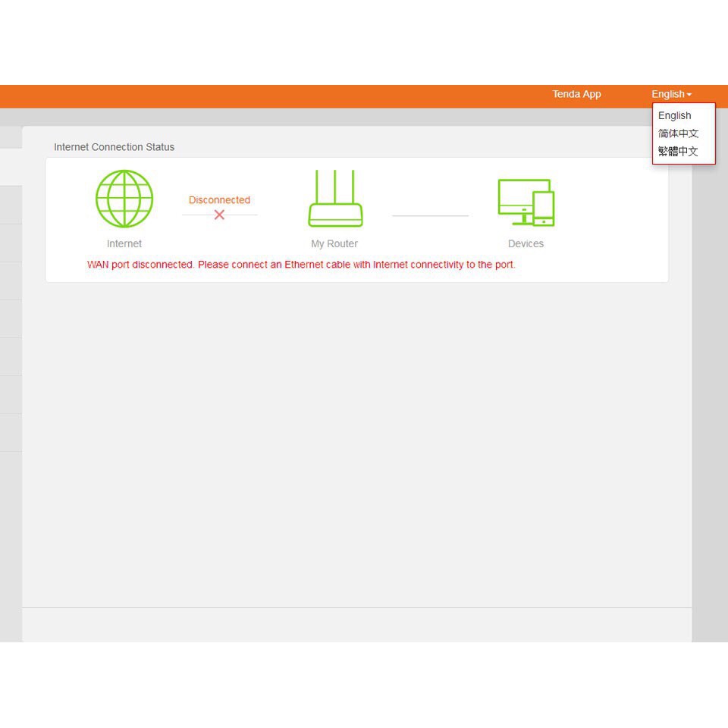This screenshot has width=728, height=728.
Task: Switch language to 繁體中文
Action: coord(678,152)
